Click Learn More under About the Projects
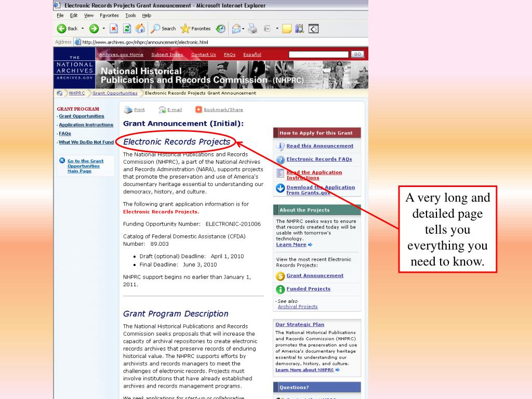532x399 pixels. coord(291,245)
